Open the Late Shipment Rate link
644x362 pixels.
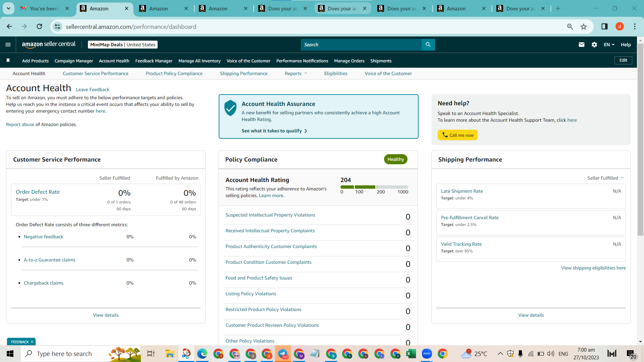click(x=462, y=191)
